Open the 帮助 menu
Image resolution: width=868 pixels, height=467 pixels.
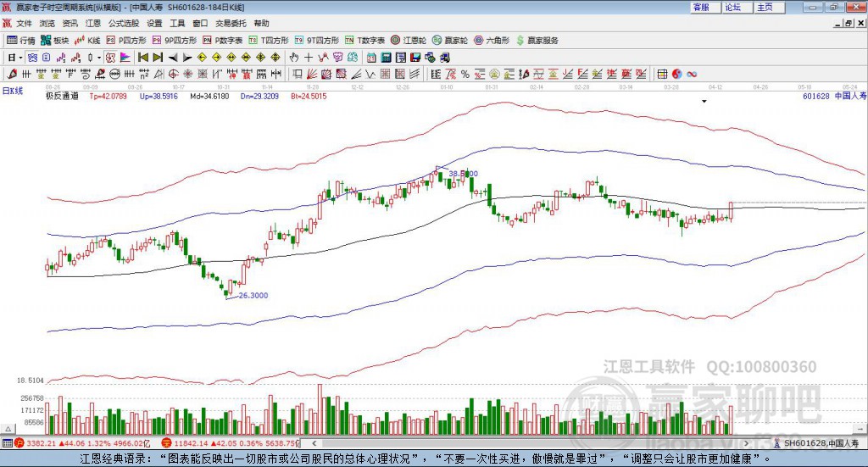click(x=261, y=23)
